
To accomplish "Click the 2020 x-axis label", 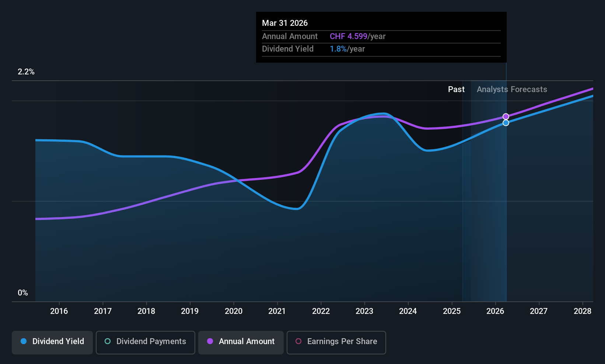I will (234, 311).
